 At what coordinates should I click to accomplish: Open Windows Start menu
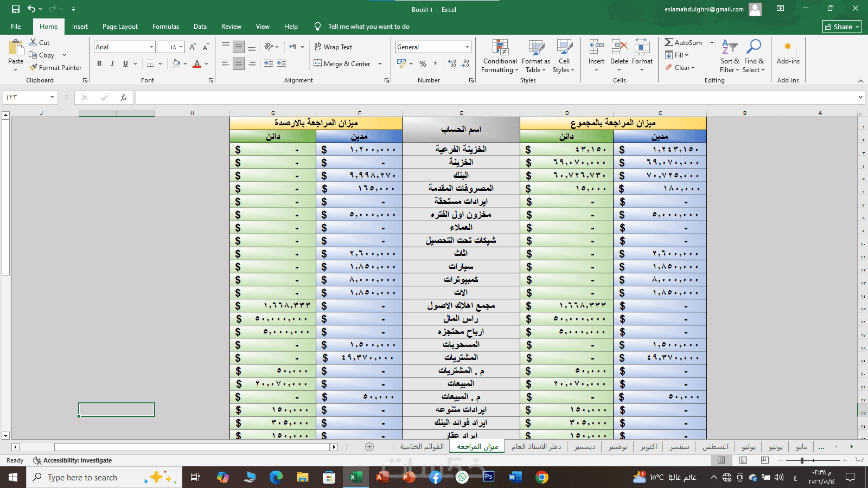pyautogui.click(x=13, y=477)
